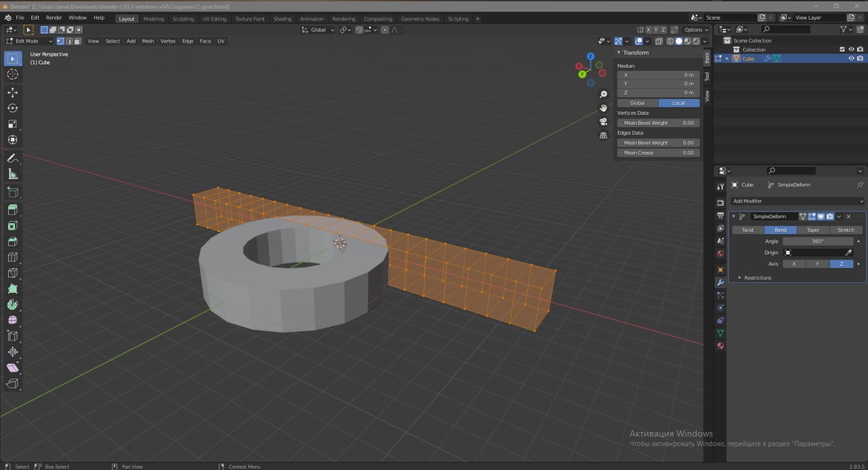Toggle the camera view icon
868x470 pixels.
coord(603,121)
